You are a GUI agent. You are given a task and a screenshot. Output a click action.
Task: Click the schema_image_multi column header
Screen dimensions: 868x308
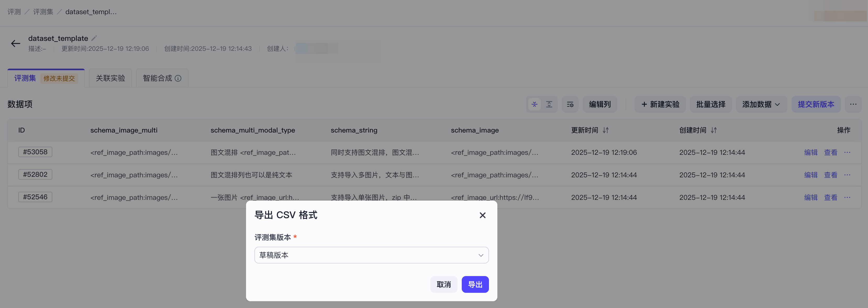124,130
